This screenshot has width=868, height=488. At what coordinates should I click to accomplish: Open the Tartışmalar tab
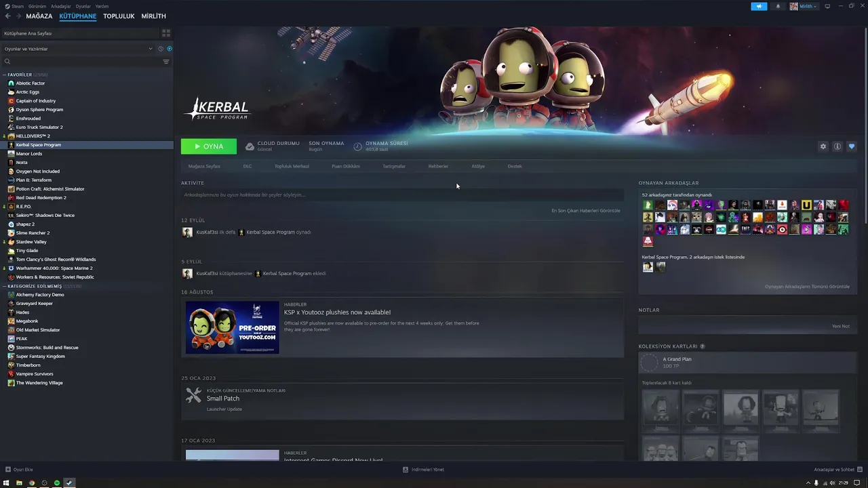pos(394,166)
